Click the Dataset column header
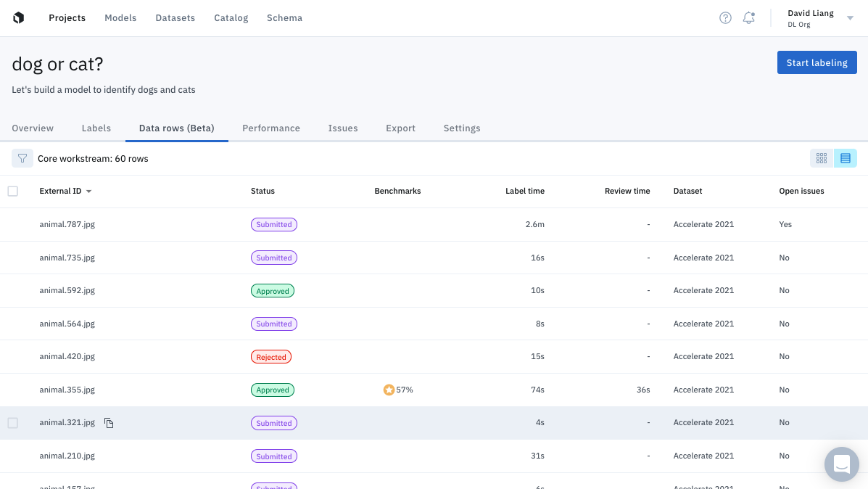868x489 pixels. (x=687, y=191)
